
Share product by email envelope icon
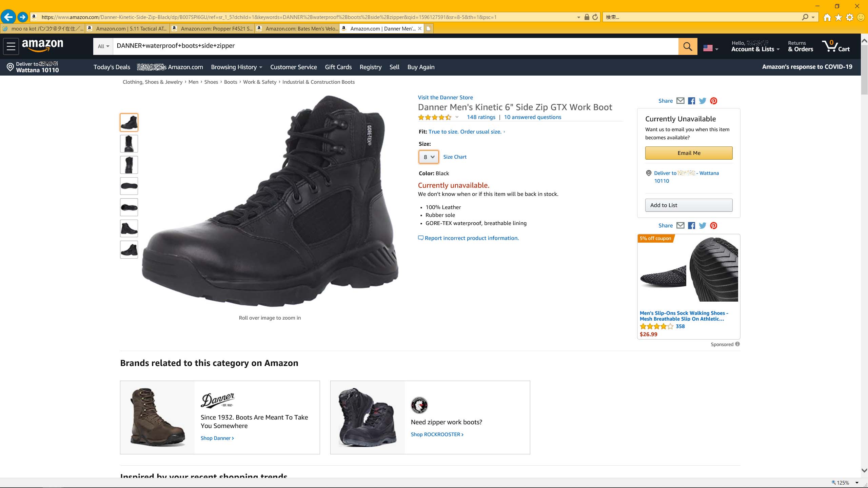click(x=680, y=101)
